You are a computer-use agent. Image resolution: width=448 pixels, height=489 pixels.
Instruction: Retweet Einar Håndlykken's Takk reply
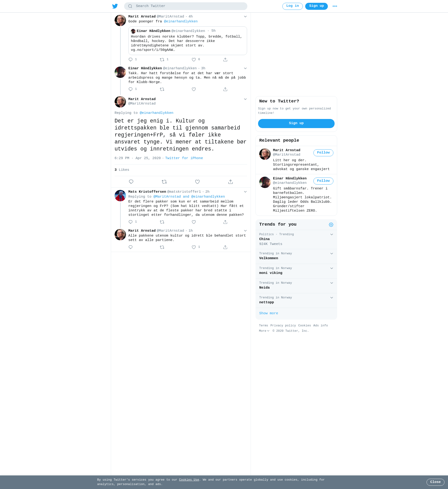pos(162,89)
